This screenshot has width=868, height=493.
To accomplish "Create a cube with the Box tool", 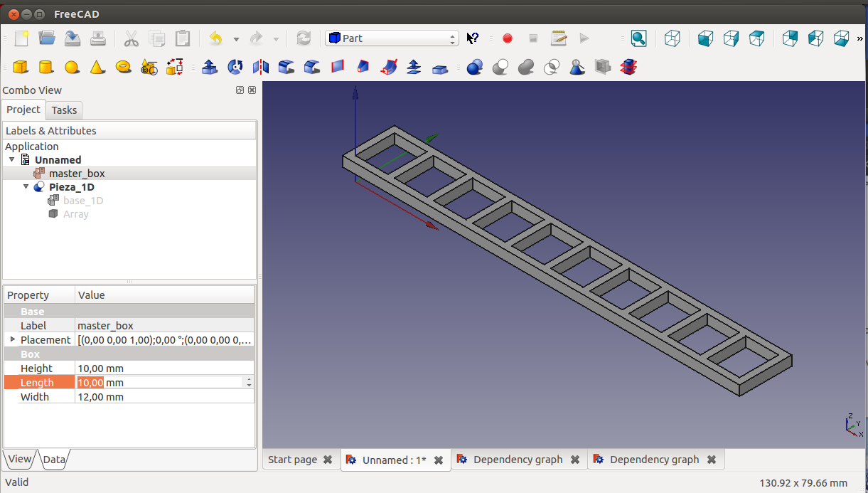I will (x=21, y=67).
